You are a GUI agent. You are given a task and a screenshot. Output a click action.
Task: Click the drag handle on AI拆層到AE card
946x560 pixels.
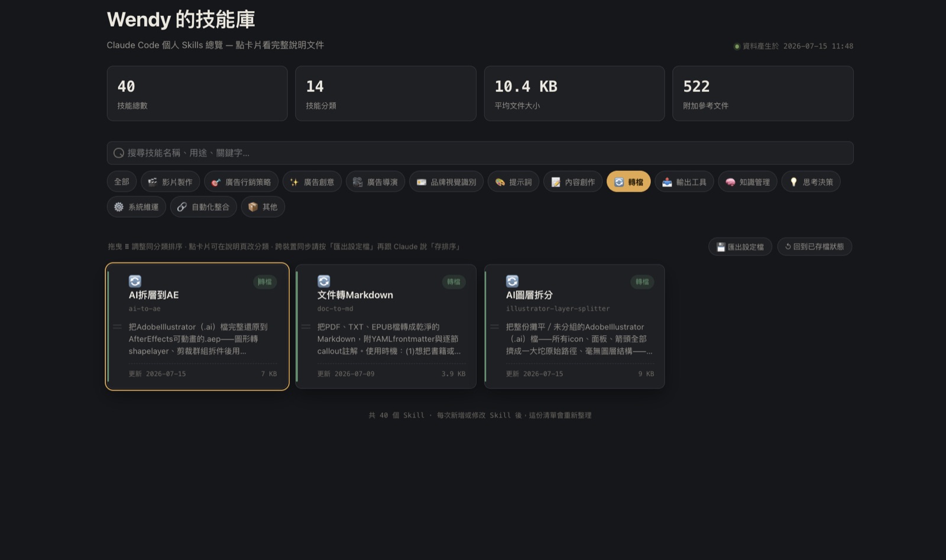coord(118,326)
